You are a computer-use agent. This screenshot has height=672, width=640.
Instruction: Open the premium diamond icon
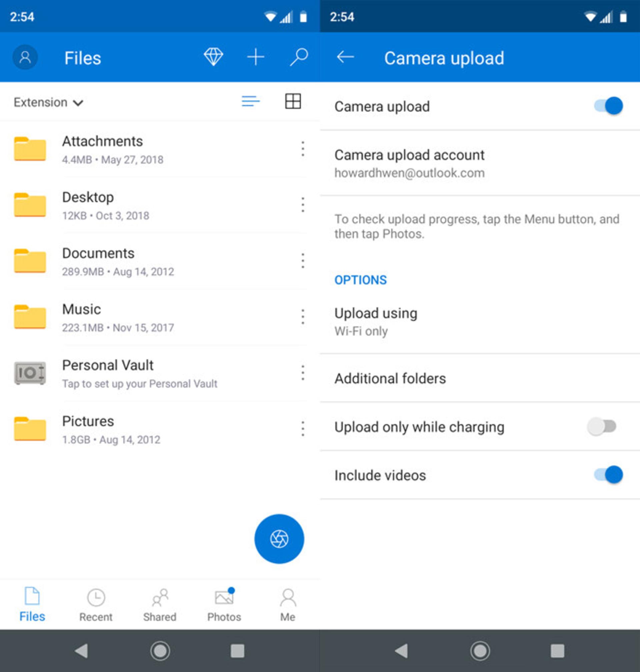pos(213,57)
